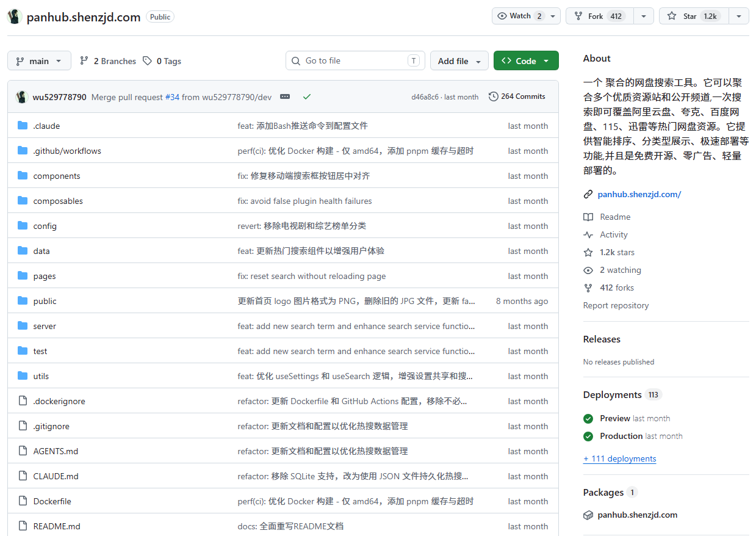Image resolution: width=756 pixels, height=536 pixels.
Task: Open the panhub.shenzjd.com/ website link
Action: click(639, 194)
